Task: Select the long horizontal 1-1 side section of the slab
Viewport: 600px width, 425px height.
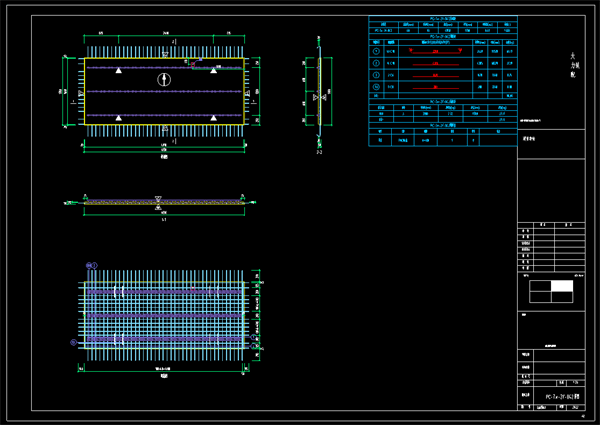Action: [164, 202]
